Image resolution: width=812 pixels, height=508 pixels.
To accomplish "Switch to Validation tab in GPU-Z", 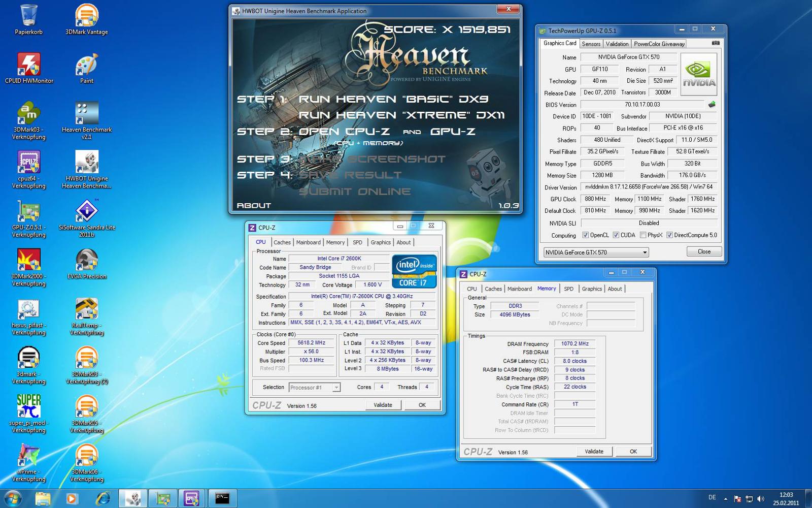I will pyautogui.click(x=617, y=44).
